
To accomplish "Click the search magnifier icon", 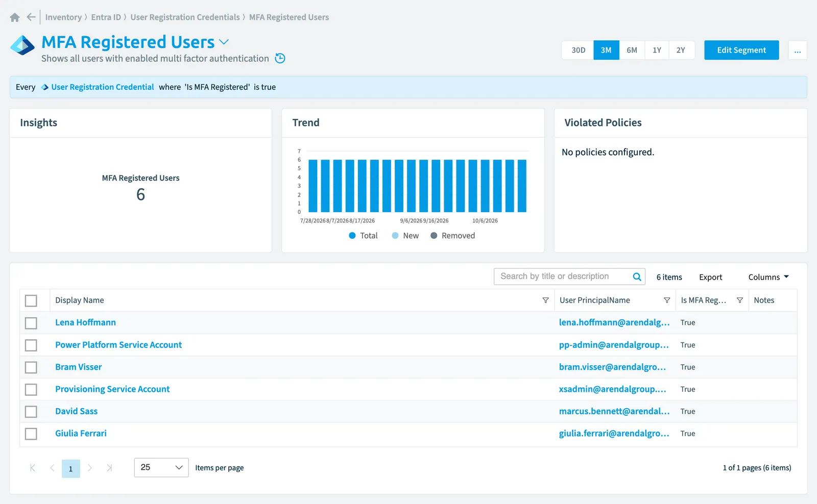I will (637, 276).
